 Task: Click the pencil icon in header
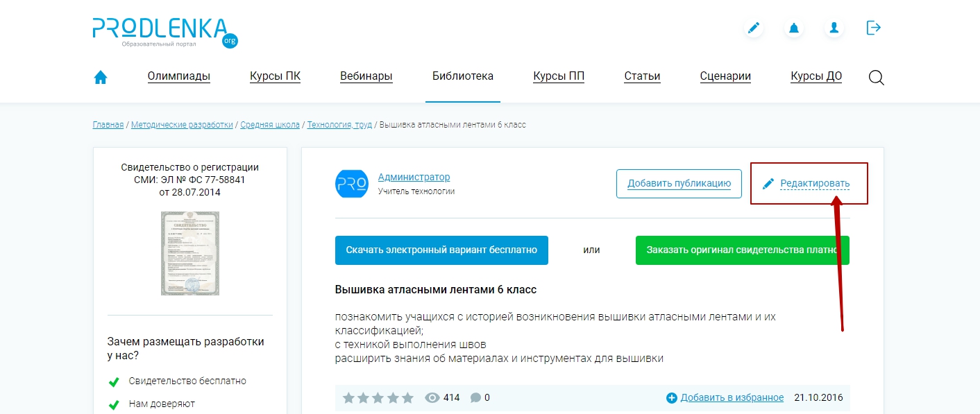click(753, 28)
